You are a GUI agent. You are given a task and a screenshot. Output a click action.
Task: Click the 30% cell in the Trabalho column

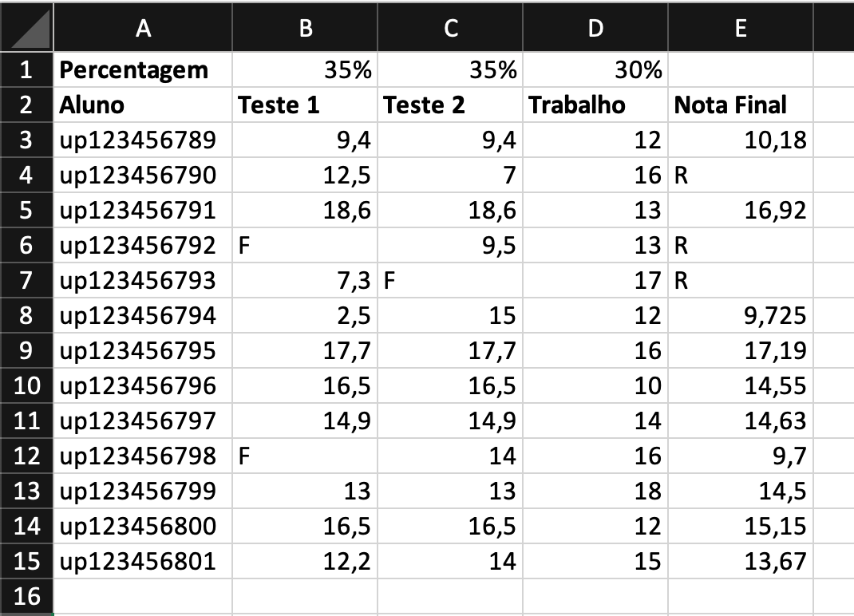click(x=595, y=70)
